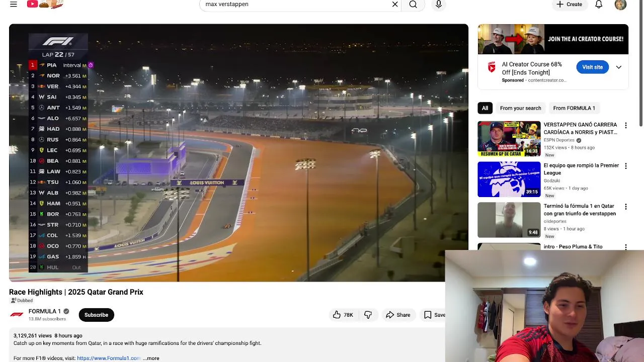Share the Qatar Grand Prix video
The height and width of the screenshot is (362, 644).
click(x=398, y=315)
